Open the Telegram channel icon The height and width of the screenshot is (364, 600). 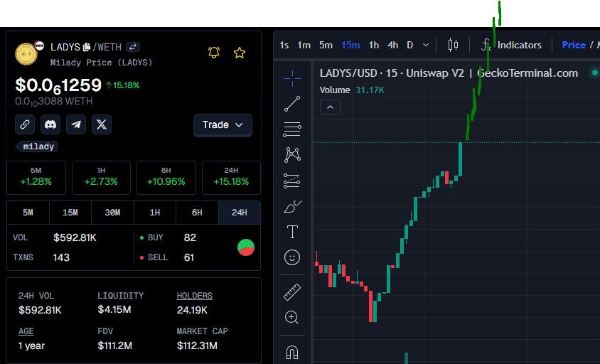76,124
